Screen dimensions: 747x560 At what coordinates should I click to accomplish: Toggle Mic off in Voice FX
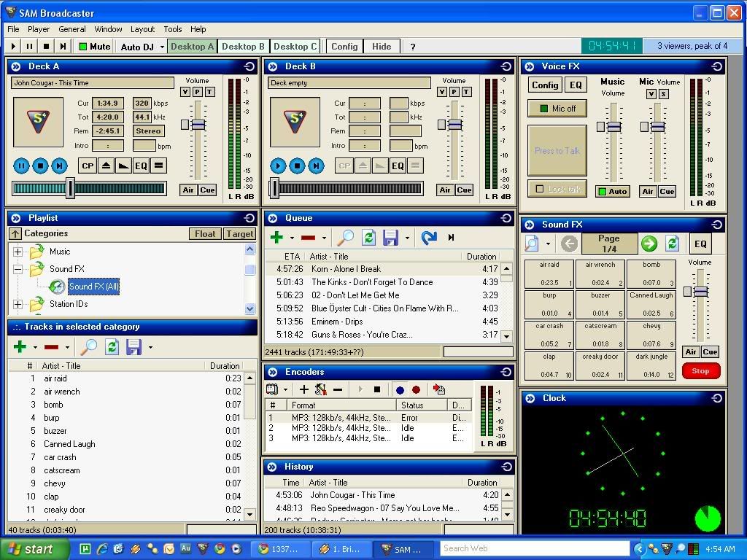(x=557, y=109)
